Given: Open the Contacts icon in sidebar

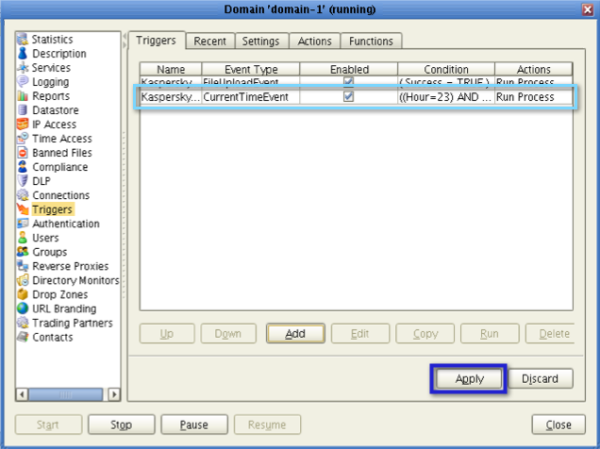Looking at the screenshot, I should 23,338.
